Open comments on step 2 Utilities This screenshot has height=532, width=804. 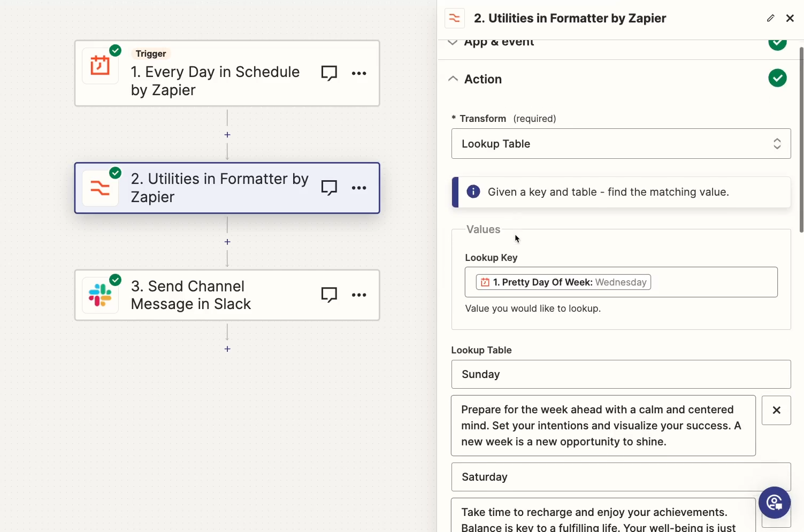329,188
